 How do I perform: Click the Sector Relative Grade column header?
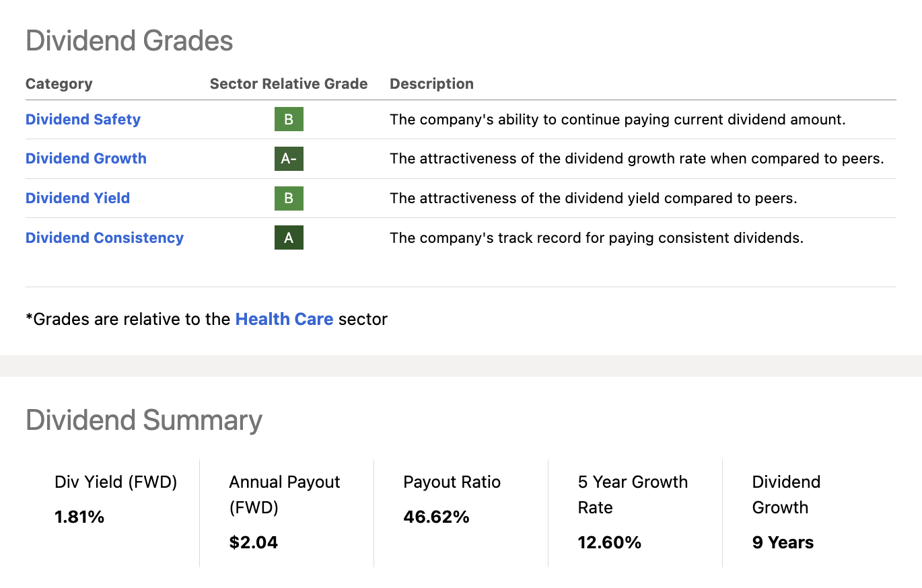tap(289, 83)
